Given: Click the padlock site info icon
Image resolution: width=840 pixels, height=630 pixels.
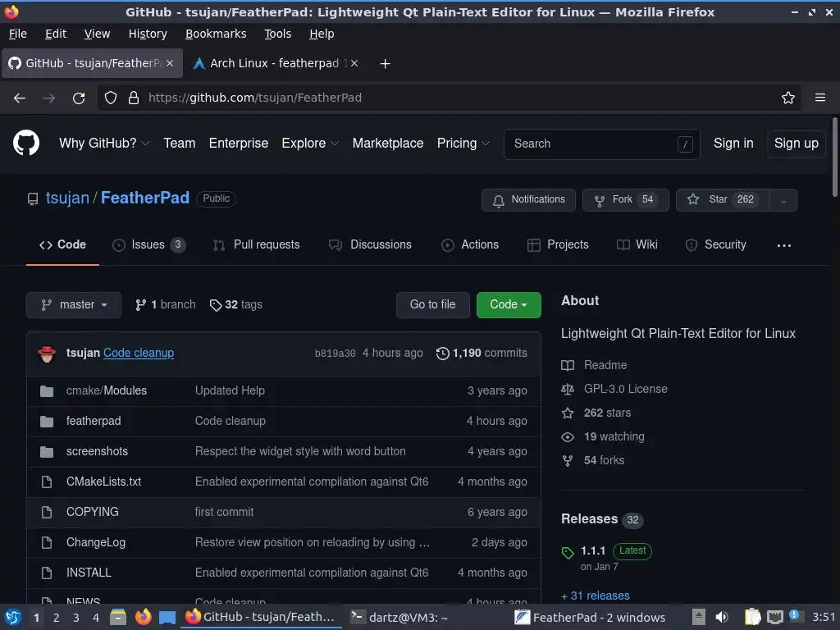Looking at the screenshot, I should pyautogui.click(x=134, y=98).
